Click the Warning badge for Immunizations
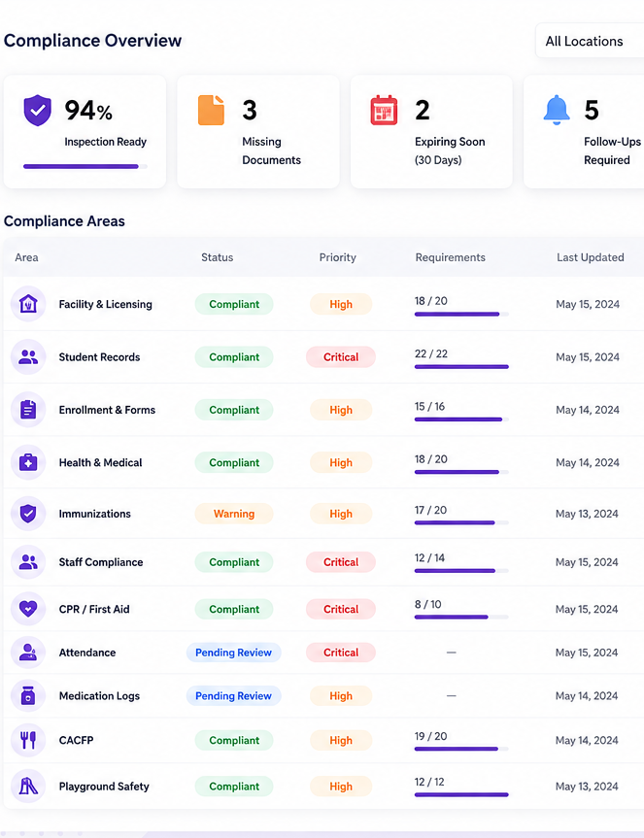Viewport: 644px width, 838px height. click(234, 514)
